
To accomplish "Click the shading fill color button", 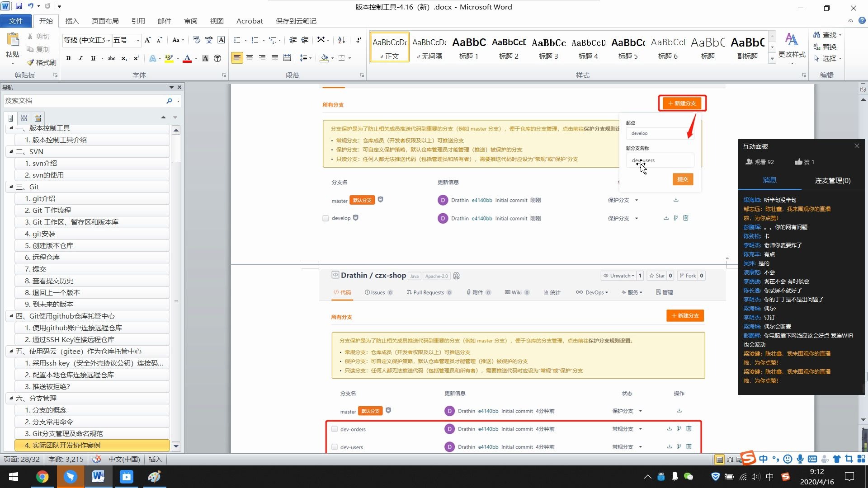I will point(324,58).
